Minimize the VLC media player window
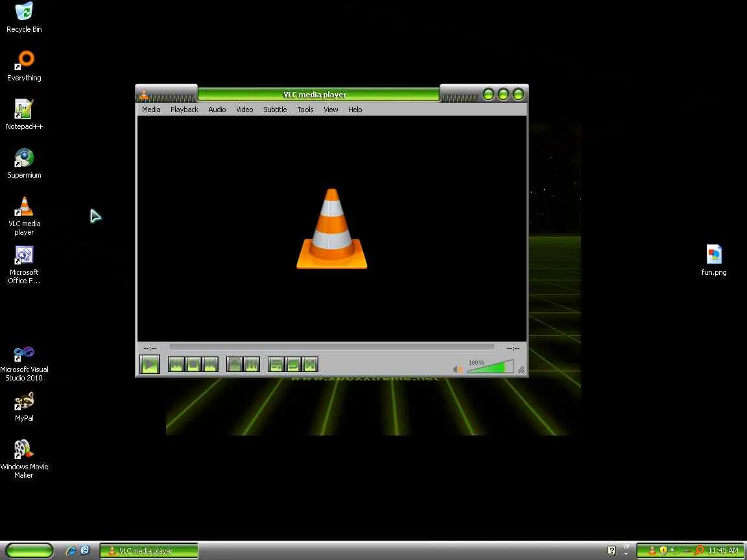 tap(488, 94)
